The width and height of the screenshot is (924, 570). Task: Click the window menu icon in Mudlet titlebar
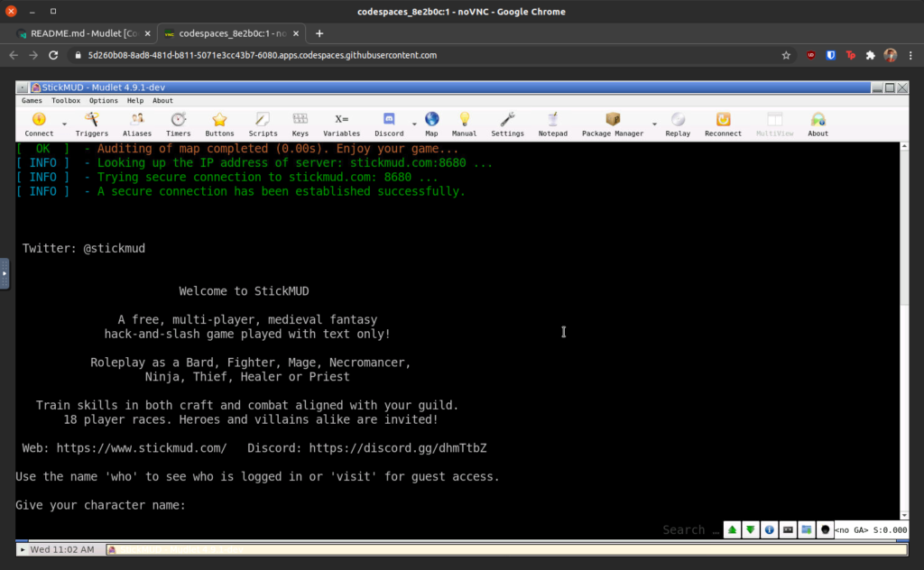[x=22, y=87]
